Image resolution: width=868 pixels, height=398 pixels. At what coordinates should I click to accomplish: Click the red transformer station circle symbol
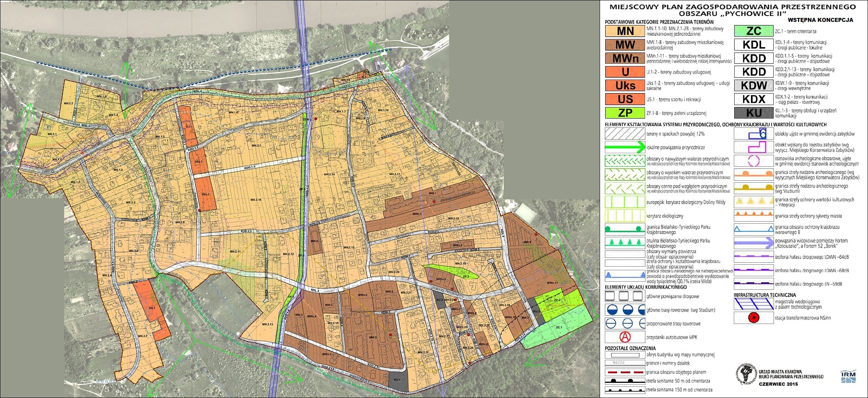pyautogui.click(x=754, y=318)
